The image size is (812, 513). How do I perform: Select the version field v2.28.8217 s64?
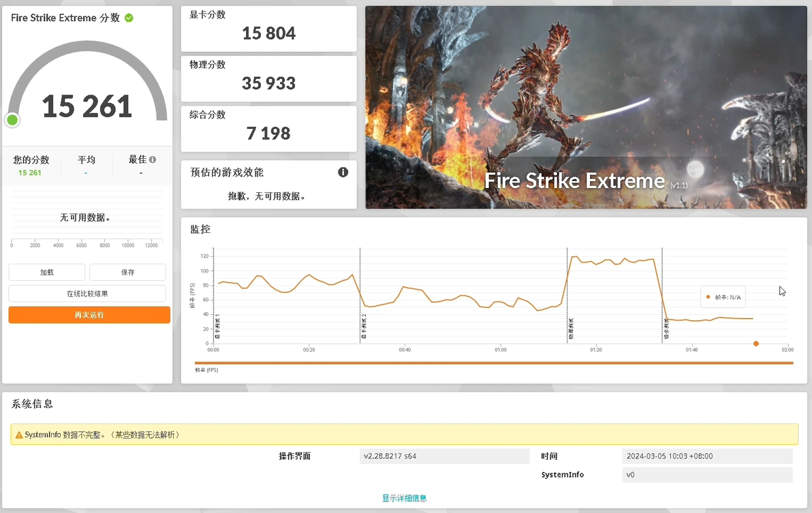click(445, 456)
